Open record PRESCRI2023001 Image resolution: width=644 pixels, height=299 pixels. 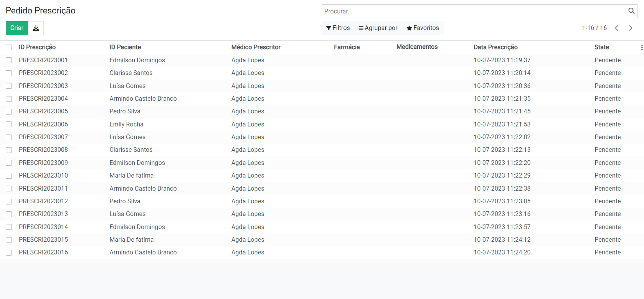coord(43,60)
